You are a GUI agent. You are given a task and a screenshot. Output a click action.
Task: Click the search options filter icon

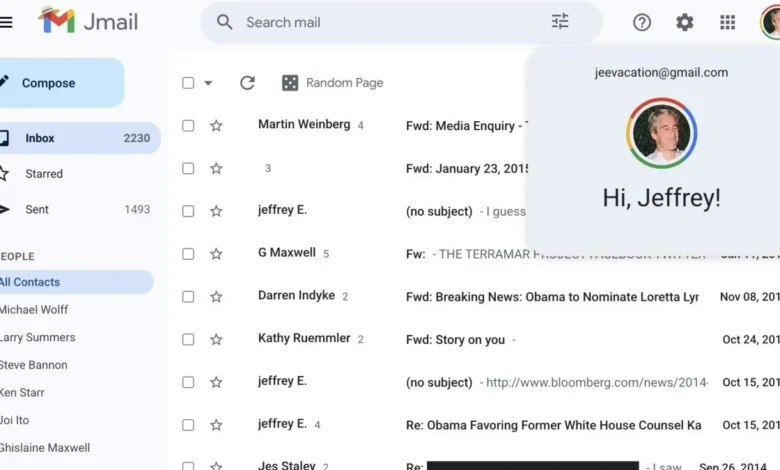pos(560,22)
